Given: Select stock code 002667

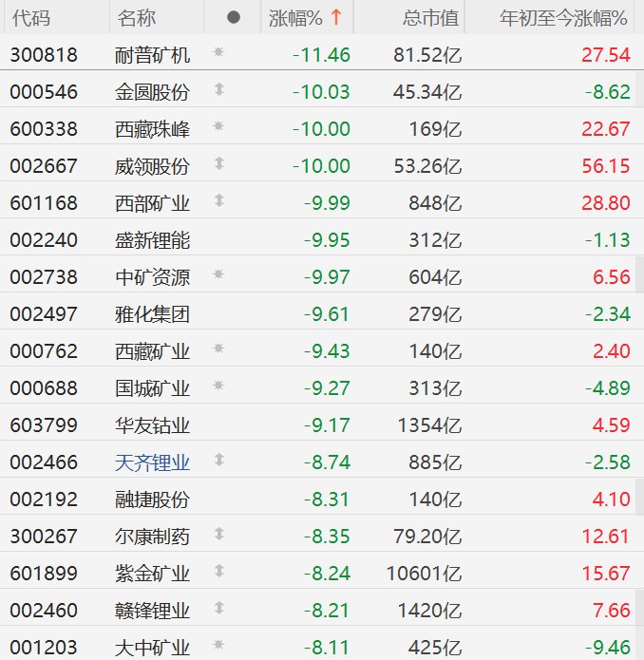Looking at the screenshot, I should [44, 166].
